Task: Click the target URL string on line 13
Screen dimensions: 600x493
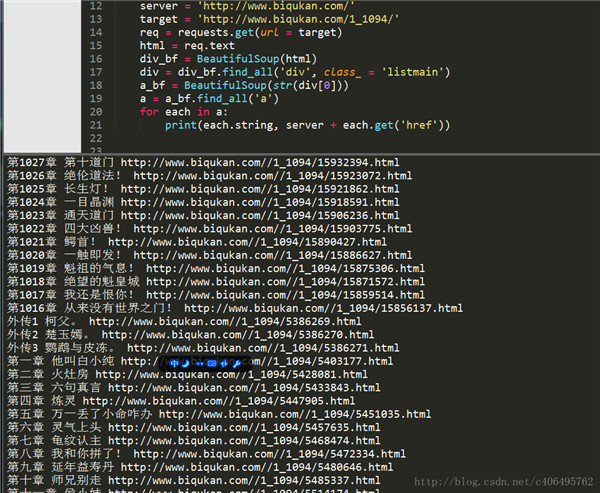Action: pyautogui.click(x=298, y=19)
